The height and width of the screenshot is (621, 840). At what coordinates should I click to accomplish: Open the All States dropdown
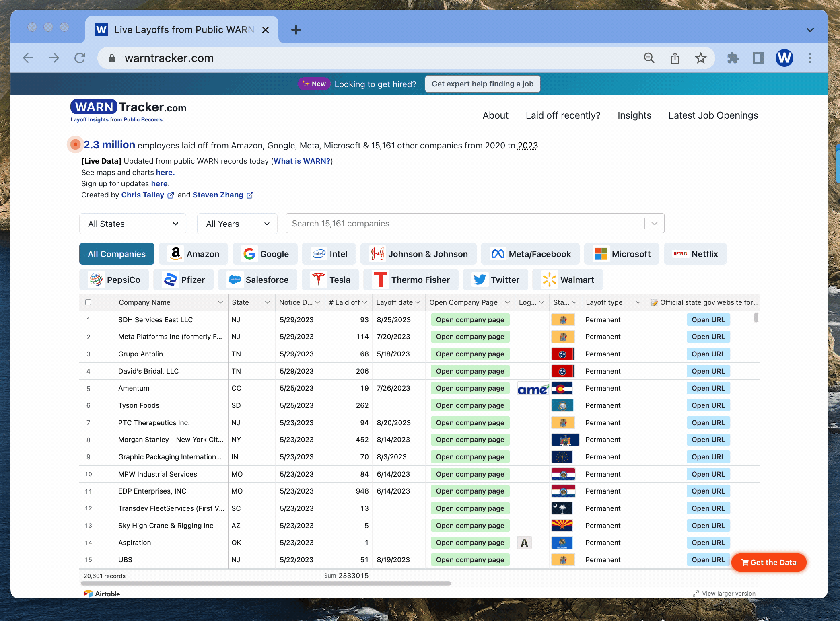click(x=133, y=224)
